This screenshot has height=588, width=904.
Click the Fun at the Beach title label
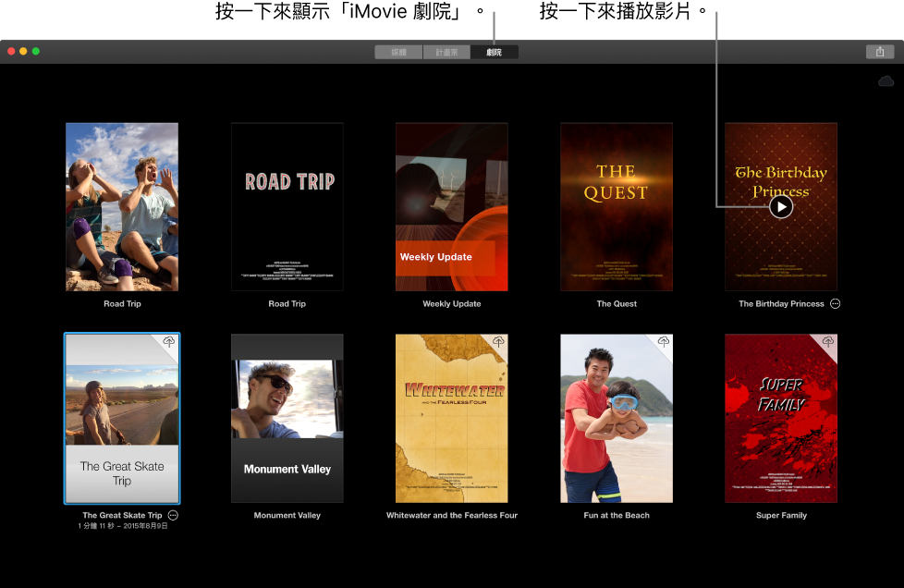616,516
